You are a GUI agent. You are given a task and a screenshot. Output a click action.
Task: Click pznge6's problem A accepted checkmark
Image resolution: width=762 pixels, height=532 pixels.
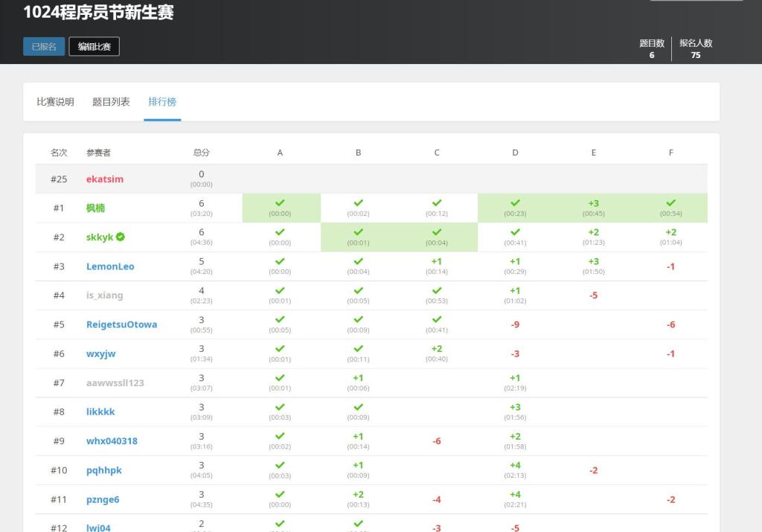[280, 494]
